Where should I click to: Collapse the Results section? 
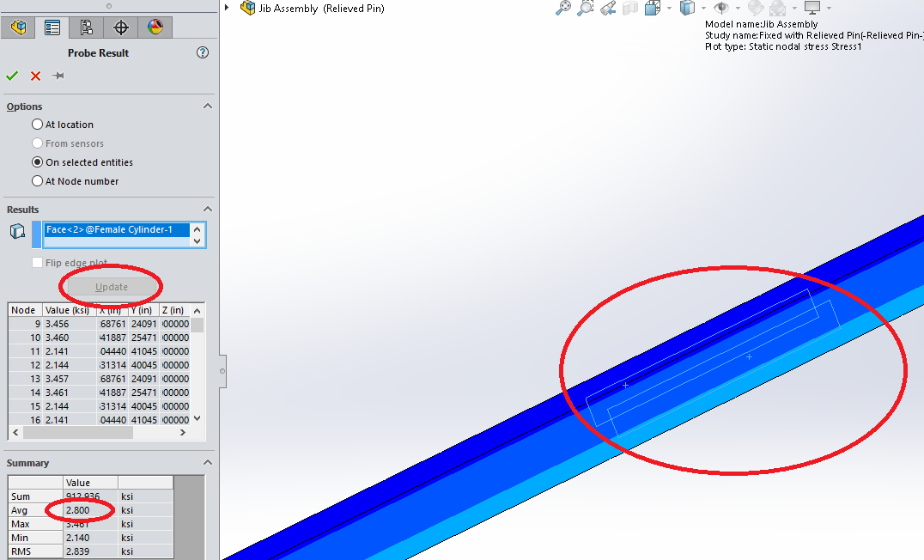(x=208, y=210)
